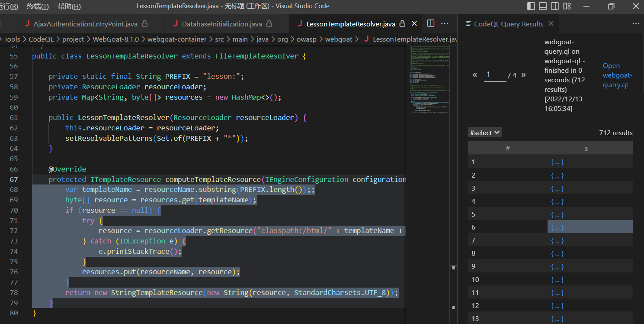Toggle bottom panel layout icon
This screenshot has height=324, width=644.
click(543, 6)
